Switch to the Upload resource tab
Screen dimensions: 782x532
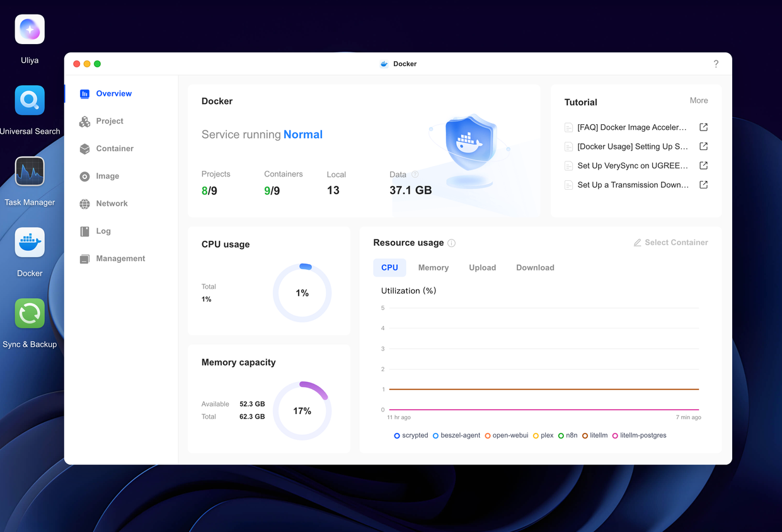483,268
